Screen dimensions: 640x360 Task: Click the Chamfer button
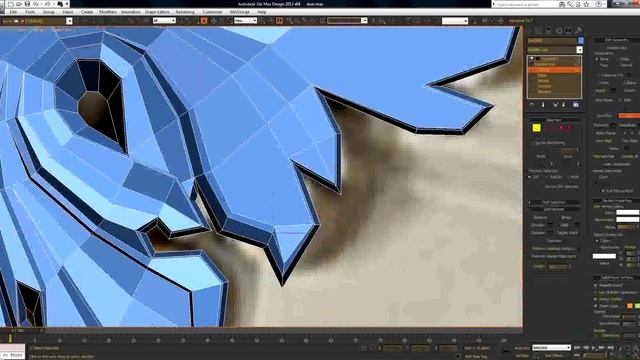coord(538,233)
